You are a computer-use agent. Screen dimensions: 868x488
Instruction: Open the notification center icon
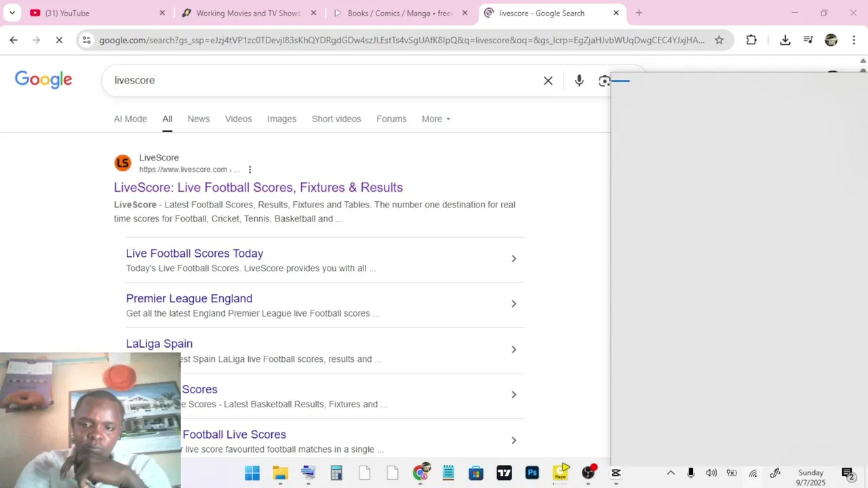[847, 473]
